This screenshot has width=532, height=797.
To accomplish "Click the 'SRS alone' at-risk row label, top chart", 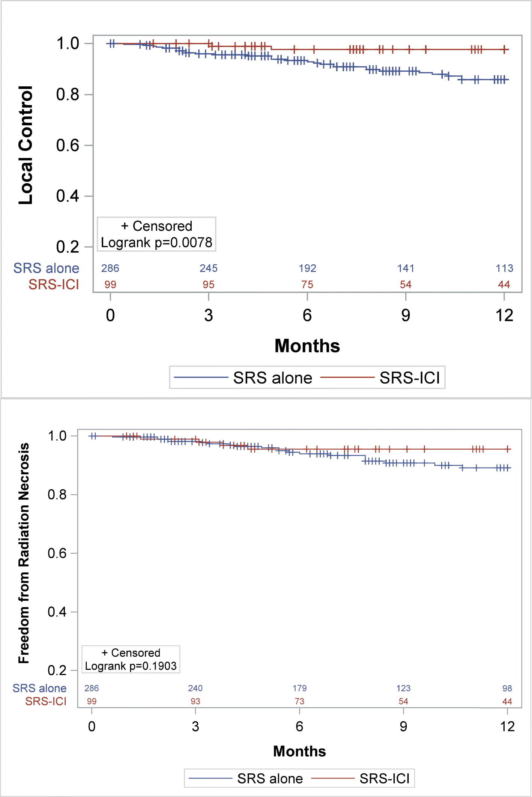I will click(x=46, y=268).
